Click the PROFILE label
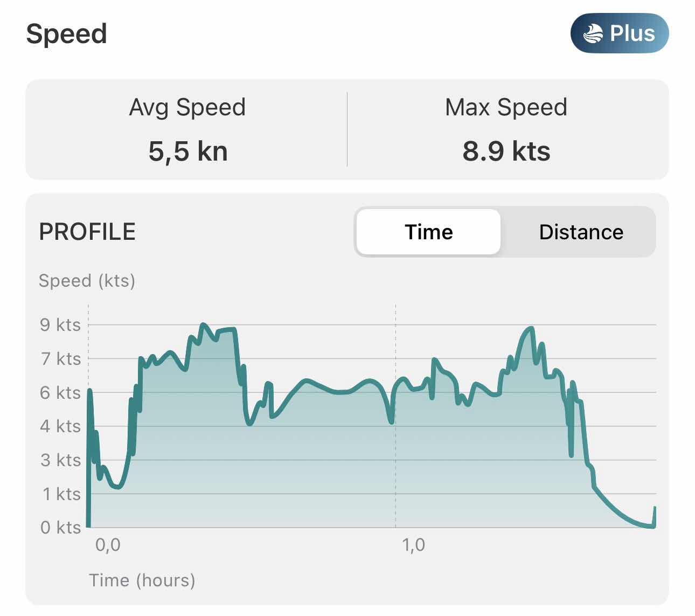695x616 pixels. 87,232
